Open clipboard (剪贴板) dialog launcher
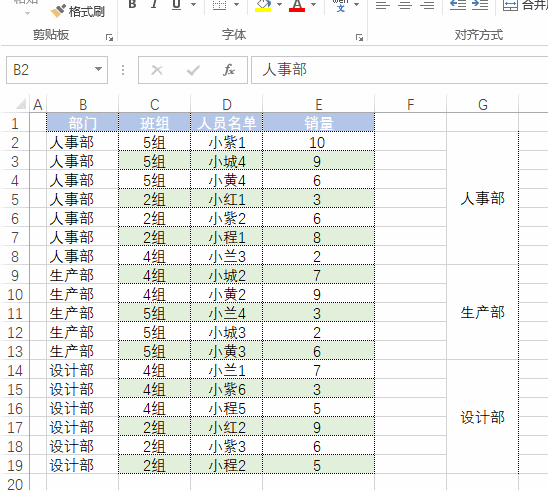 (x=109, y=37)
